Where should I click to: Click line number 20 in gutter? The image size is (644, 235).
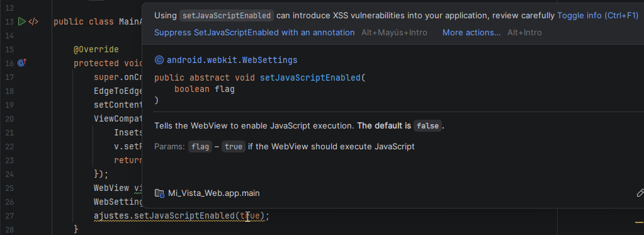[x=9, y=119]
